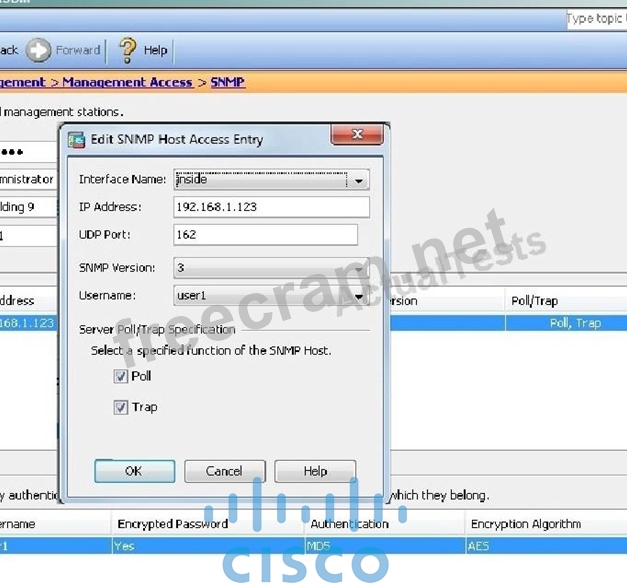627x585 pixels.
Task: Expand the Interface Name dropdown
Action: click(x=358, y=181)
